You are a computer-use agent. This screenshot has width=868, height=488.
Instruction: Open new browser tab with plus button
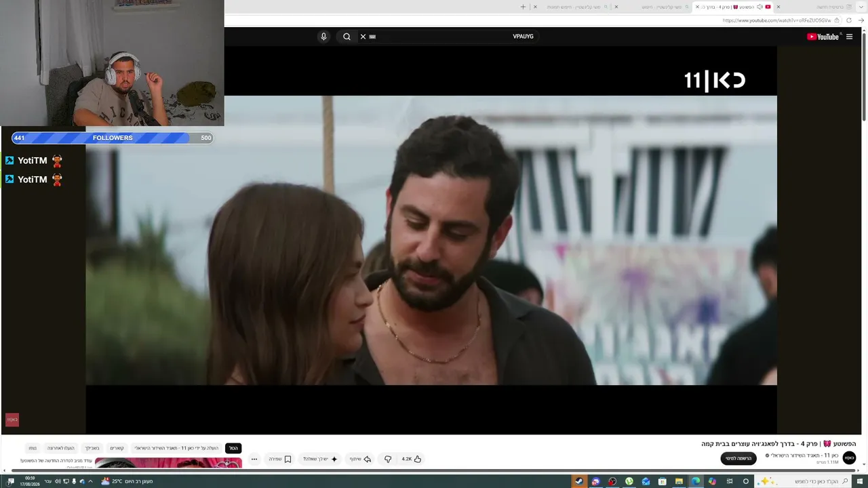[523, 7]
